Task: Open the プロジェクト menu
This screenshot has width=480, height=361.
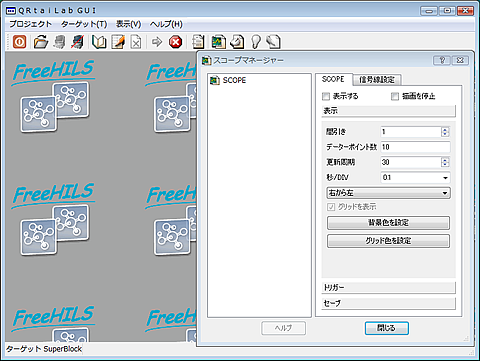Action: [x=30, y=24]
